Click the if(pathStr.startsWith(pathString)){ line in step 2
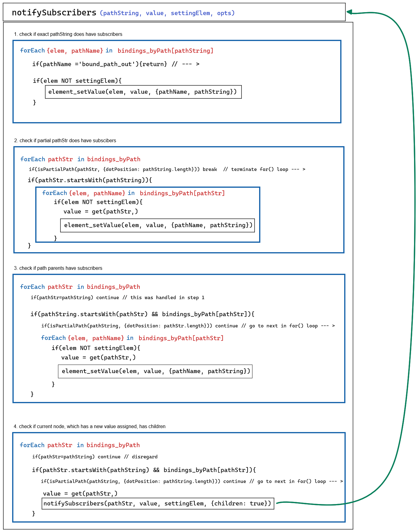The height and width of the screenshot is (532, 418). [90, 180]
